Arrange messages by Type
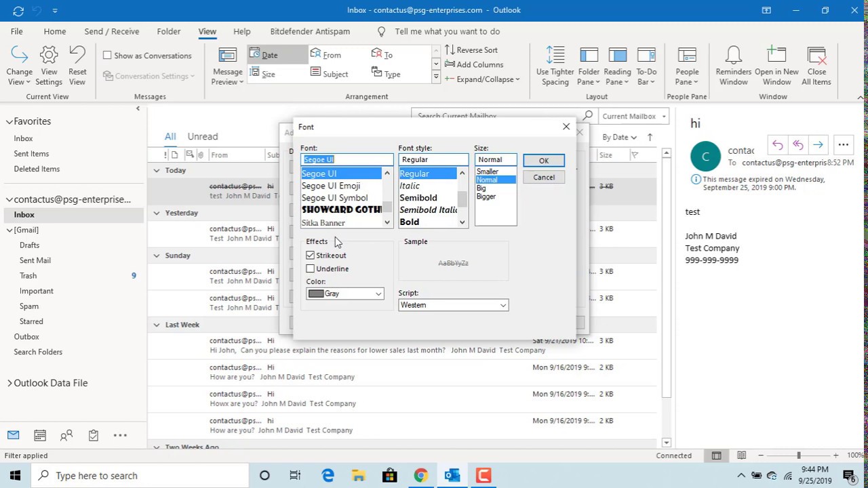Viewport: 868px width, 488px height. (x=400, y=74)
